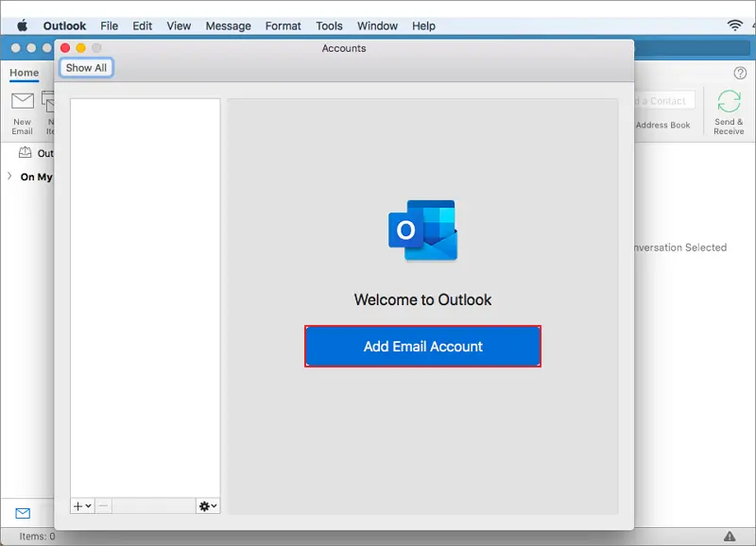Click the warning triangle status icon
Image resolution: width=756 pixels, height=546 pixels.
730,536
